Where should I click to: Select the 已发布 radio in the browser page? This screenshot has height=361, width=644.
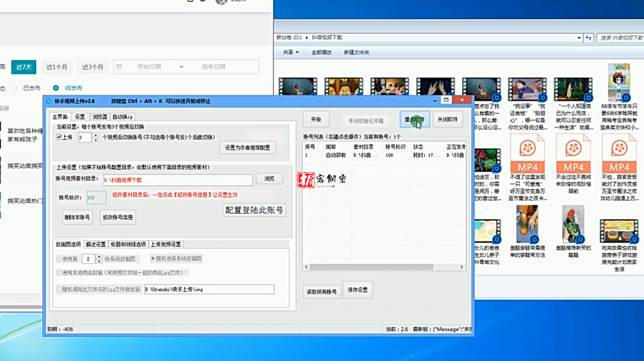(14, 88)
